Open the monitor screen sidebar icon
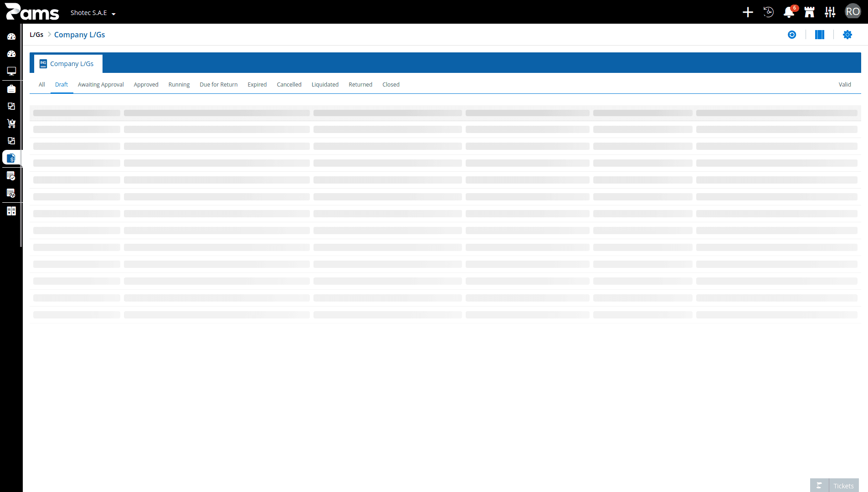868x492 pixels. (11, 71)
